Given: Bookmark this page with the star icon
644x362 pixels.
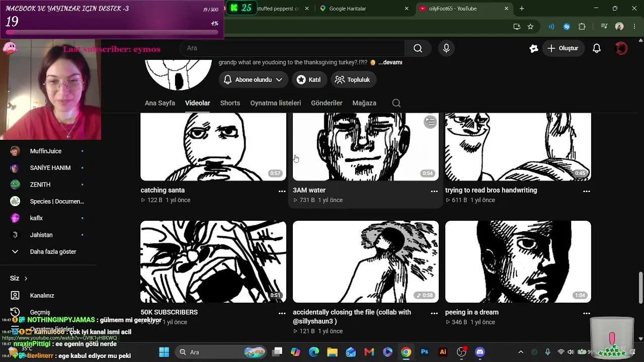Looking at the screenshot, I should 530,27.
